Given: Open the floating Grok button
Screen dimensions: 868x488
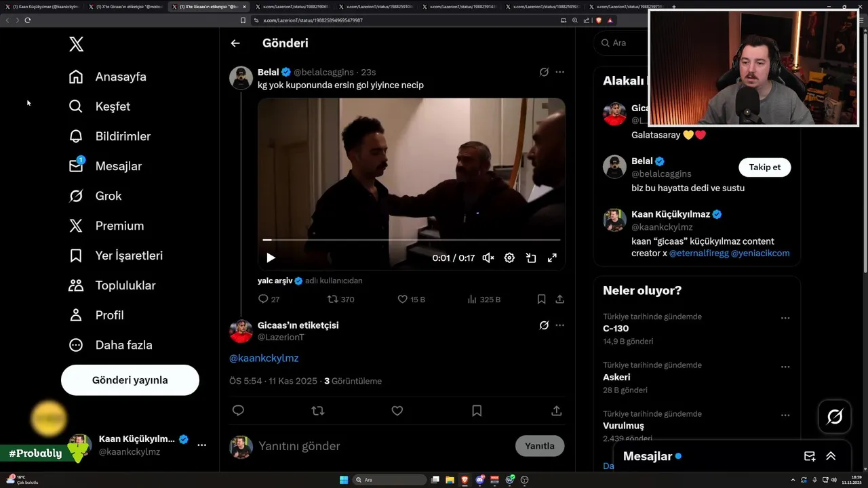Looking at the screenshot, I should (835, 417).
